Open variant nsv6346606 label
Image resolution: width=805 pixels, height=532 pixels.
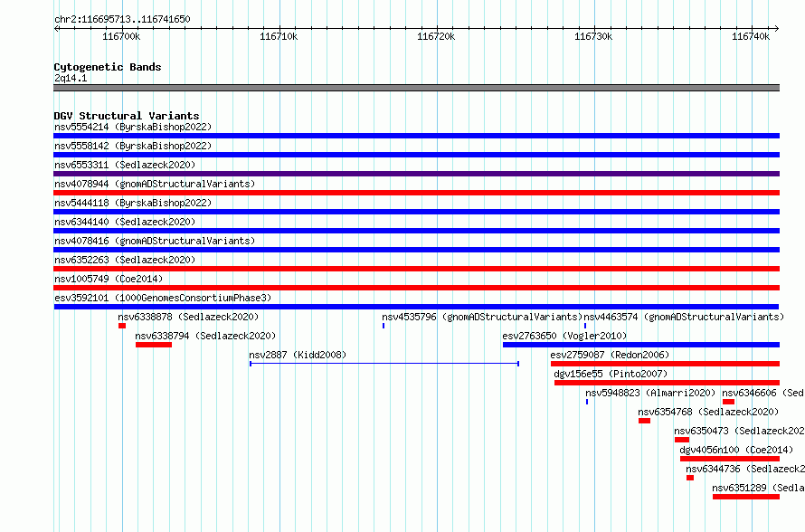click(x=762, y=393)
